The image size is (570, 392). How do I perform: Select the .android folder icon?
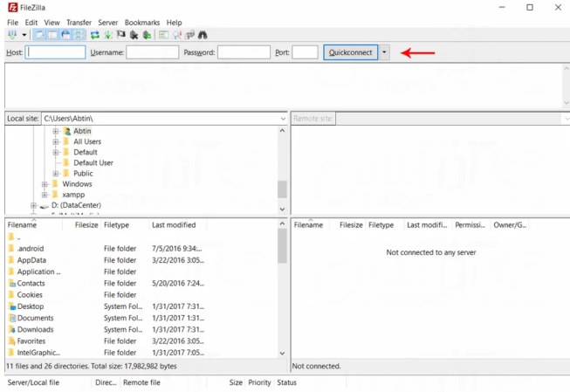click(11, 248)
